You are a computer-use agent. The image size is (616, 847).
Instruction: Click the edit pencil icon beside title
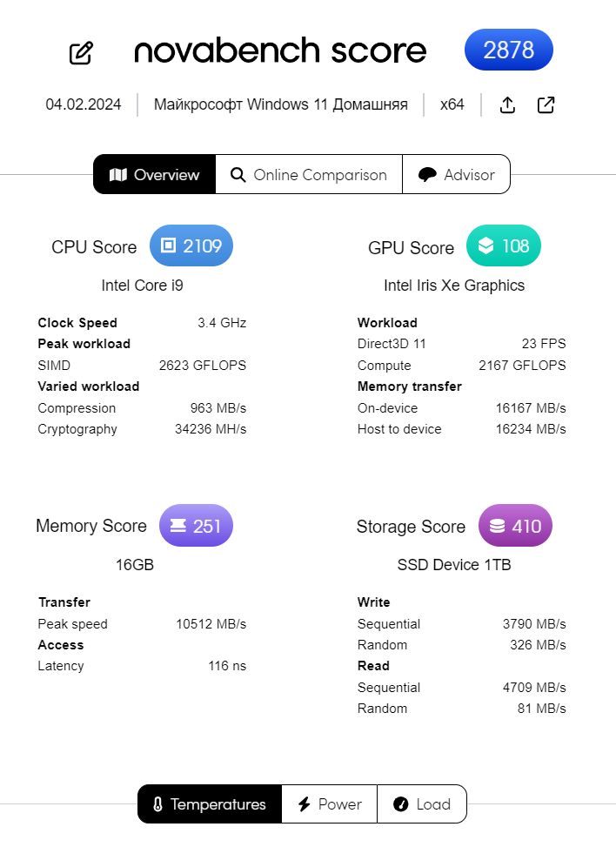coord(81,53)
